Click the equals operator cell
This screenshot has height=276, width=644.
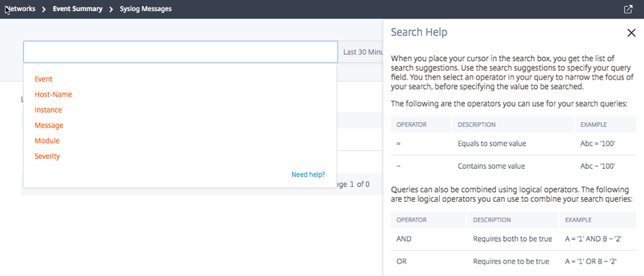point(398,144)
